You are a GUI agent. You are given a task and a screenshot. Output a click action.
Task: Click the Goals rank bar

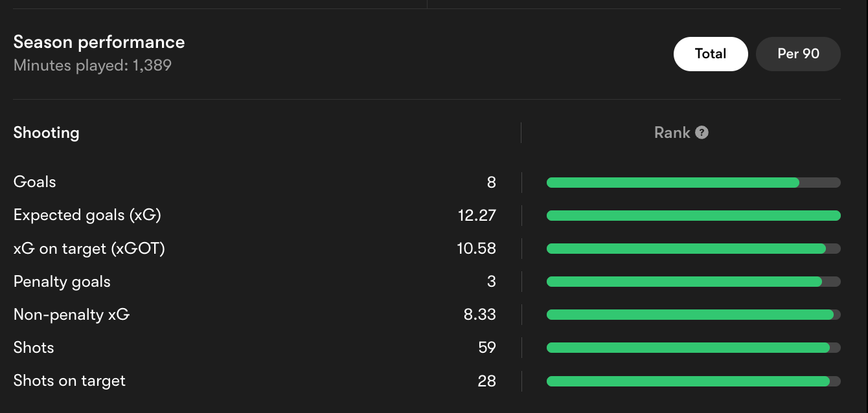point(693,183)
